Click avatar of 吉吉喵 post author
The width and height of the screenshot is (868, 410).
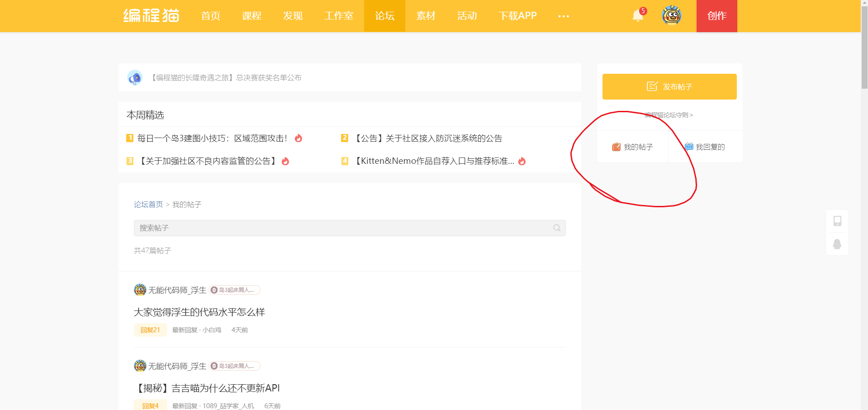[x=140, y=366]
